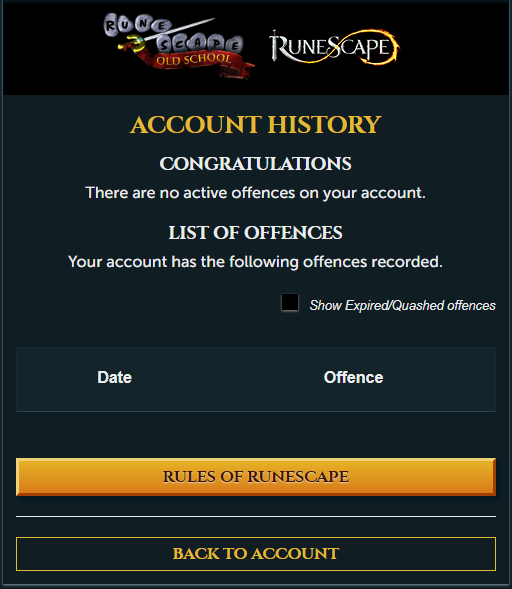Select the Congratulations heading
Screen dimensions: 512x589
(x=256, y=164)
